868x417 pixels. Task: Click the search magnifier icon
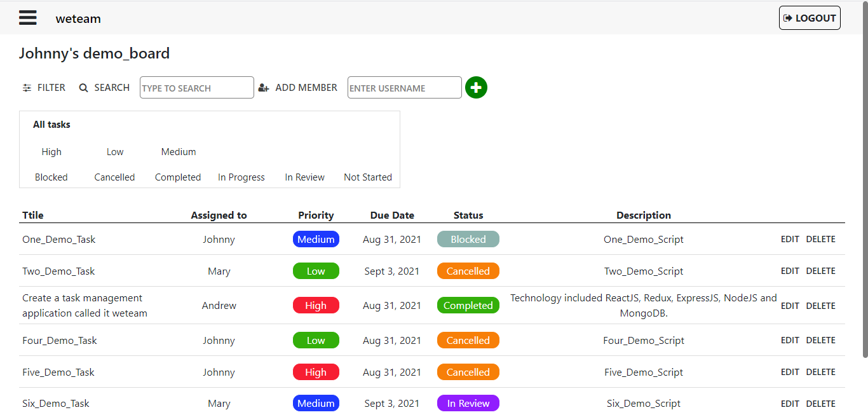[83, 88]
